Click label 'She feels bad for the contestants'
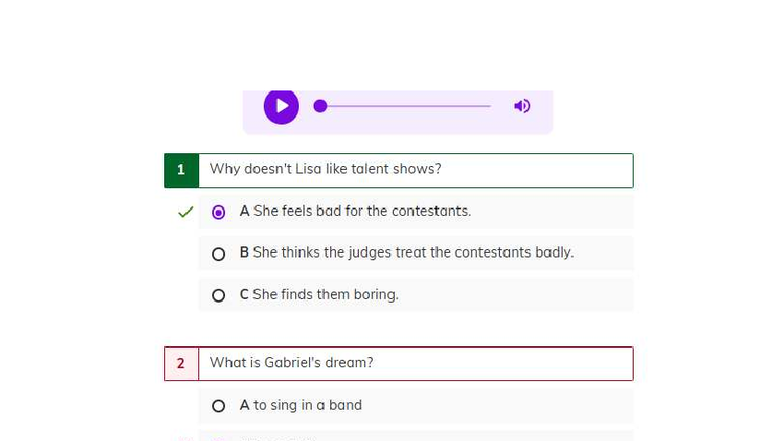784x441 pixels. coord(362,211)
